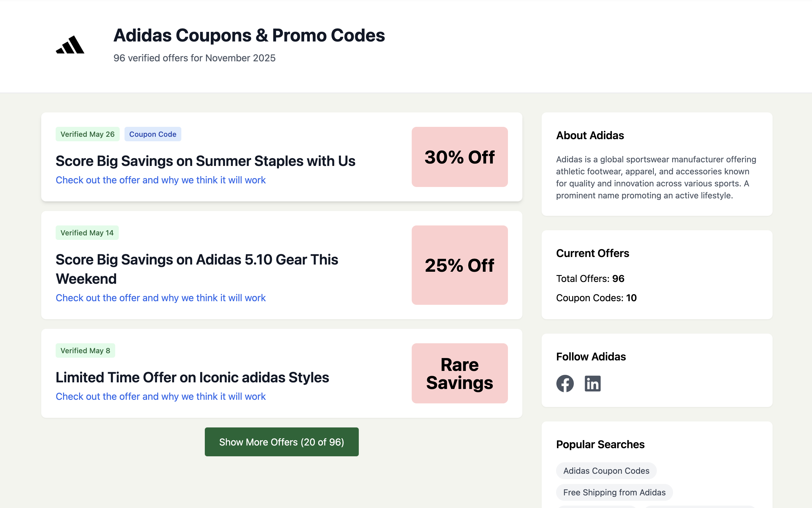Viewport: 812px width, 508px height.
Task: Open the Iconic adidas Styles offer link
Action: tap(160, 396)
